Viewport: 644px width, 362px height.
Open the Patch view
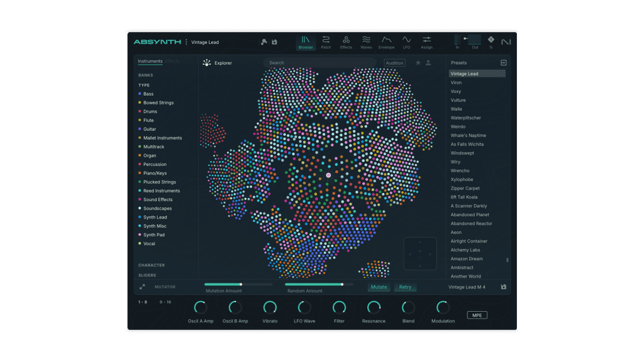click(326, 42)
